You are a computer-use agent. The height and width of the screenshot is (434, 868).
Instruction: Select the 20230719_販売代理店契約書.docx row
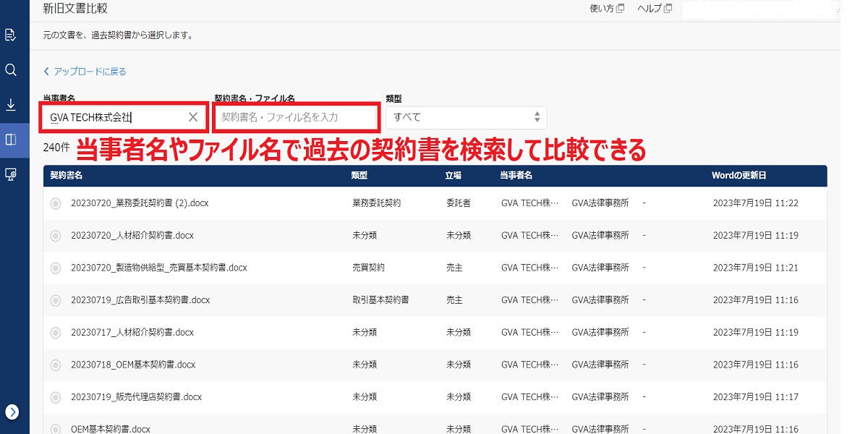pyautogui.click(x=435, y=397)
